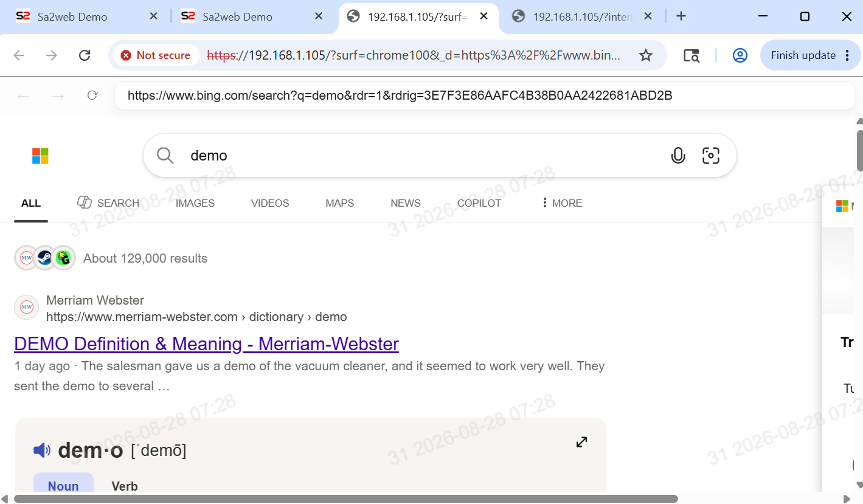Click the magnifier icon in Bing search box
Image resolution: width=863 pixels, height=504 pixels.
(x=165, y=156)
